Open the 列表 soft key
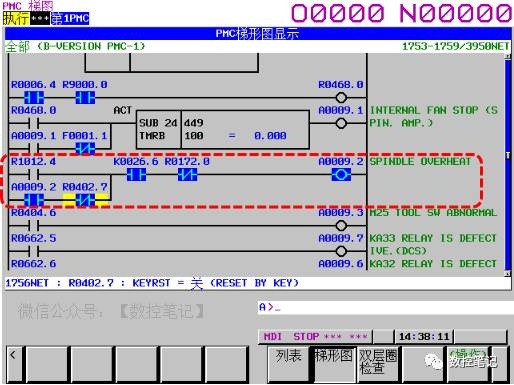514x385 pixels. (289, 364)
